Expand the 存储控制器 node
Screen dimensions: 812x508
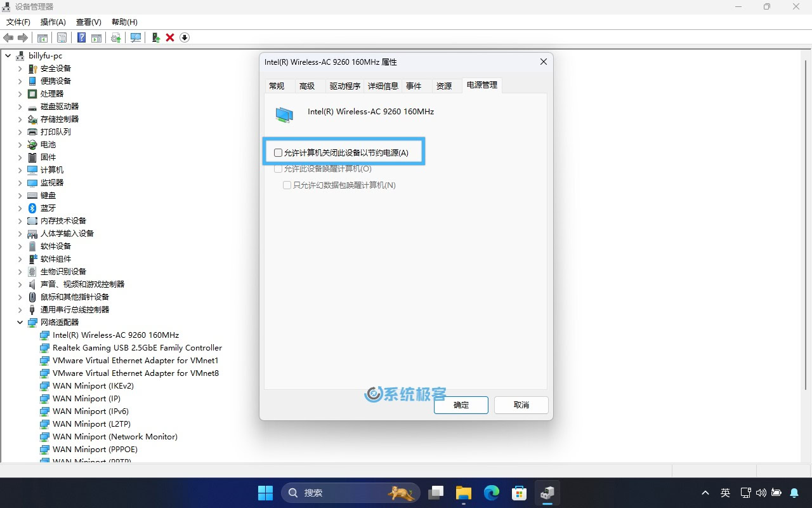tap(20, 119)
